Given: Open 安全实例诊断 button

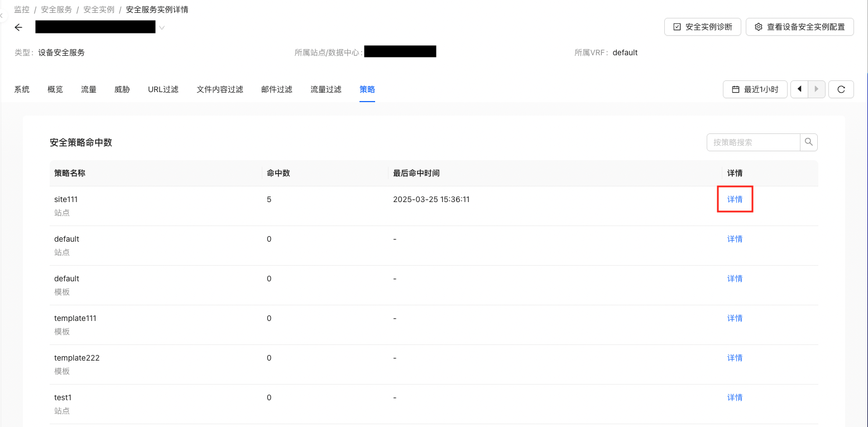Looking at the screenshot, I should [703, 27].
